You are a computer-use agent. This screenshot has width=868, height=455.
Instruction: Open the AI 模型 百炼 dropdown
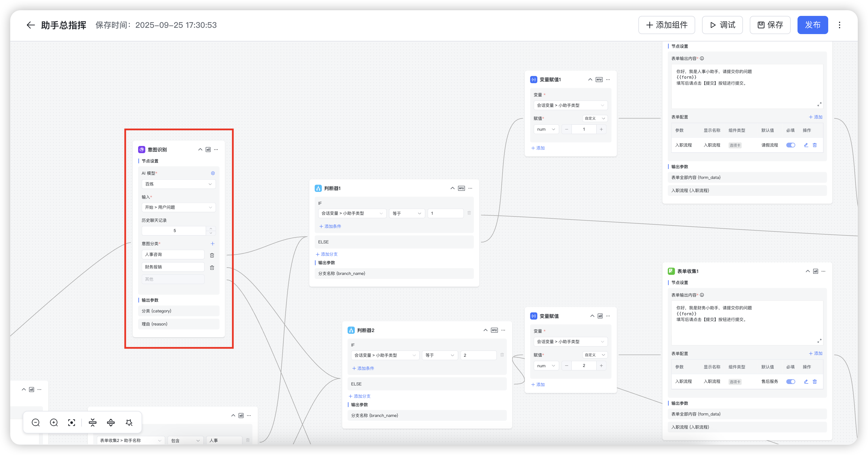(x=178, y=184)
